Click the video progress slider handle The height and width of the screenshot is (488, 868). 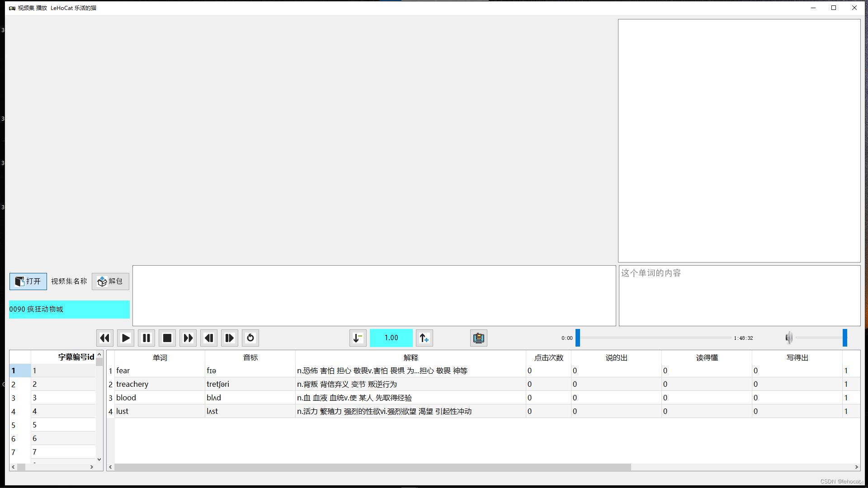[x=578, y=338]
